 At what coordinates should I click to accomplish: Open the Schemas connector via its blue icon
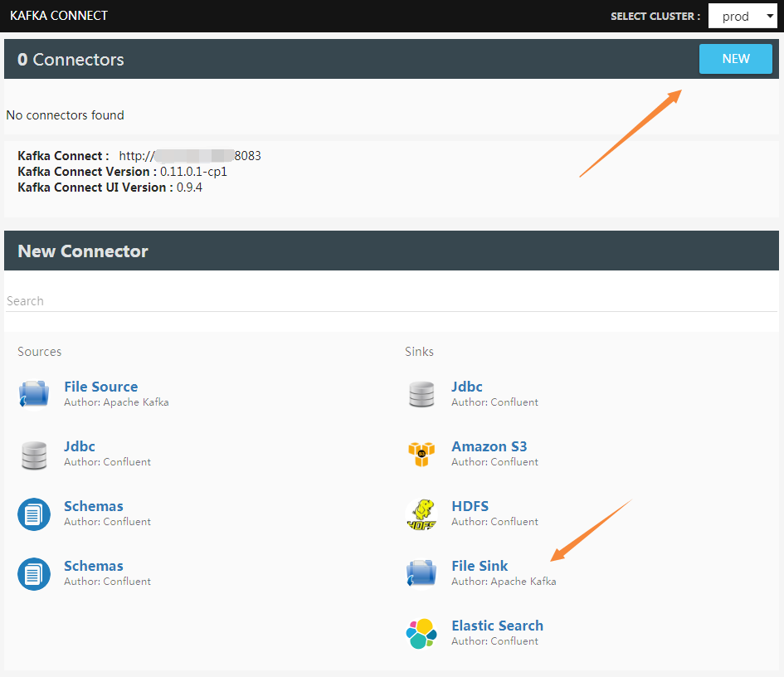pos(33,514)
